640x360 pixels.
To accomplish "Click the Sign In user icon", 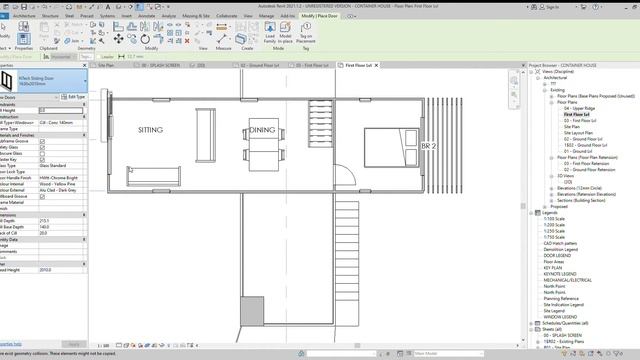I will pyautogui.click(x=542, y=7).
